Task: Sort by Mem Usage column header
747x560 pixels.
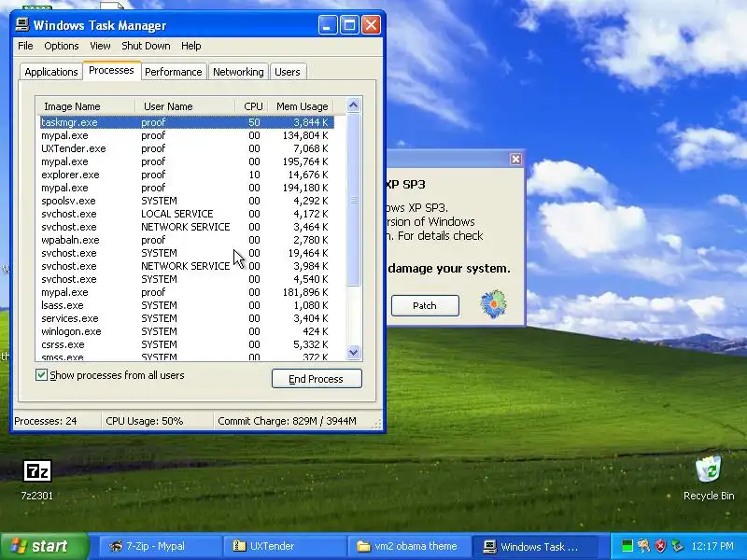Action: [x=301, y=106]
